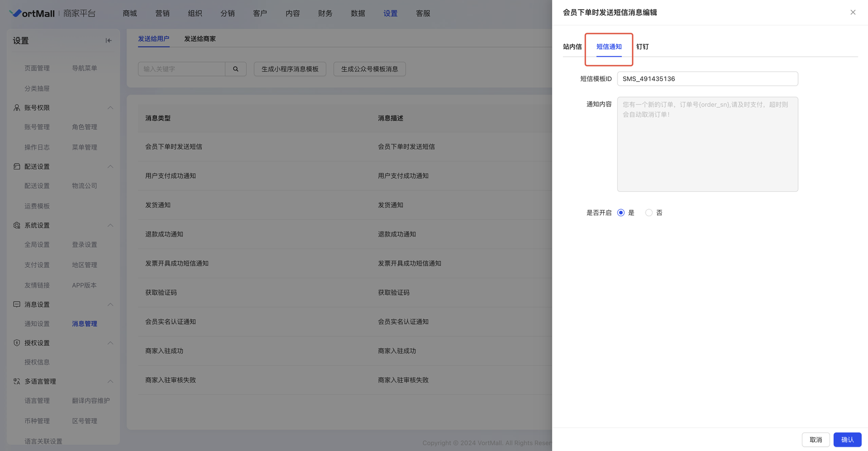This screenshot has height=451, width=868.
Task: Close the SMS message edit drawer
Action: (853, 12)
